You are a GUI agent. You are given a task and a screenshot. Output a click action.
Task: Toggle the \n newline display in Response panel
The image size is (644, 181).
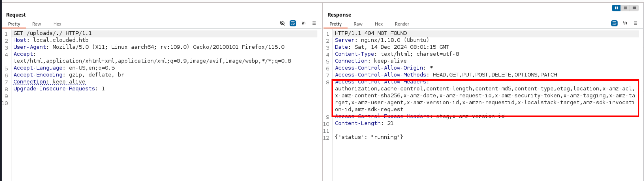click(625, 23)
